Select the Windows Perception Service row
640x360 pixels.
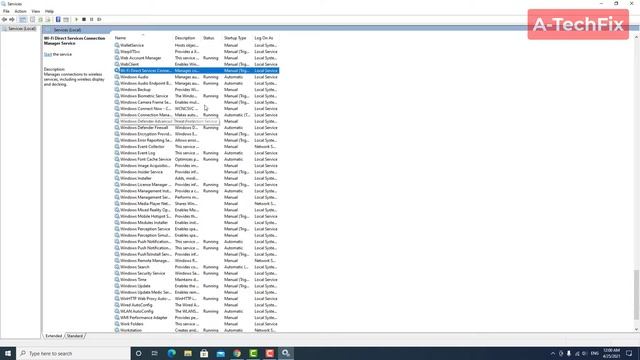coord(197,229)
